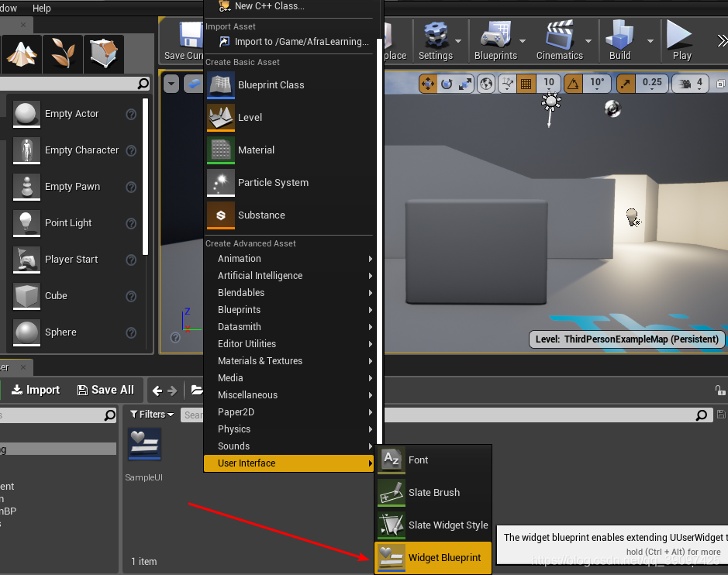Go back in Content Browser history

pyautogui.click(x=157, y=391)
